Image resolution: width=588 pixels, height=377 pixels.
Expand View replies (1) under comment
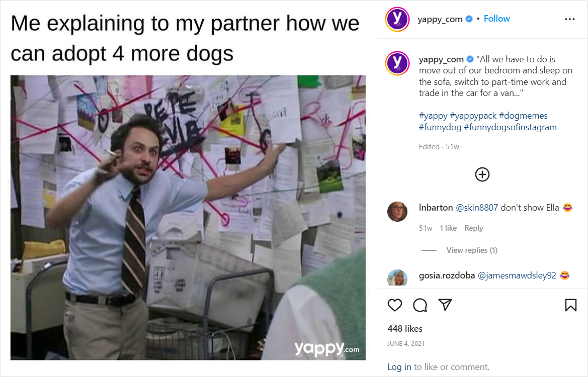click(472, 250)
